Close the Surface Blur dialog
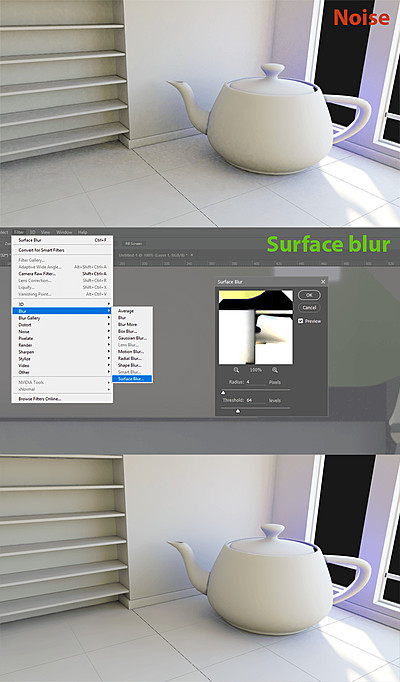Viewport: 400px width, 682px height. click(x=323, y=282)
